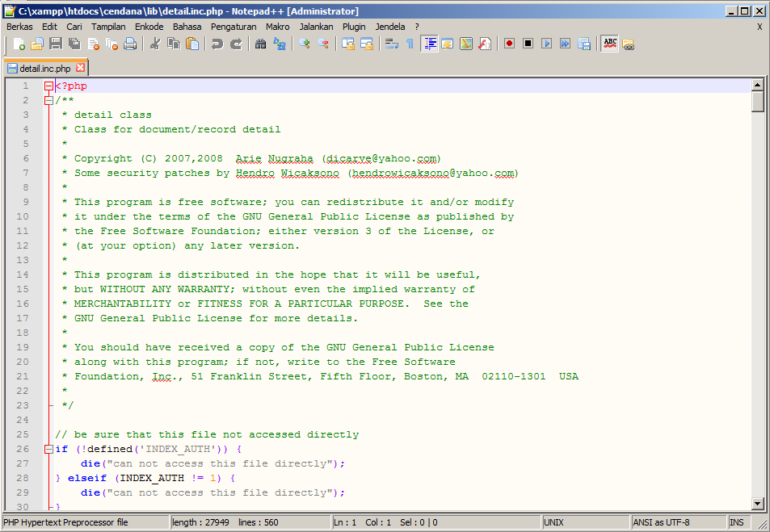Click on 'hendrowicaksono@yahoo.com' in line 7
The width and height of the screenshot is (770, 532).
[x=432, y=173]
